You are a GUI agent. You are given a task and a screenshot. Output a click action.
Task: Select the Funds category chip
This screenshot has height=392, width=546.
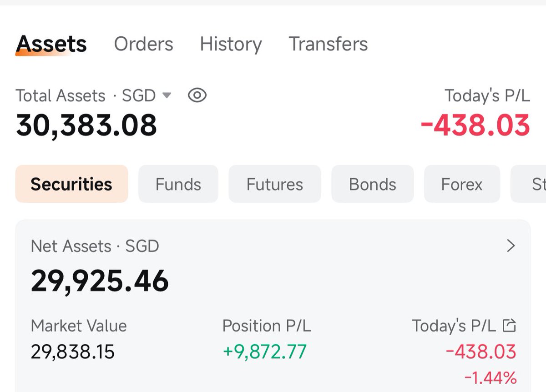point(178,184)
